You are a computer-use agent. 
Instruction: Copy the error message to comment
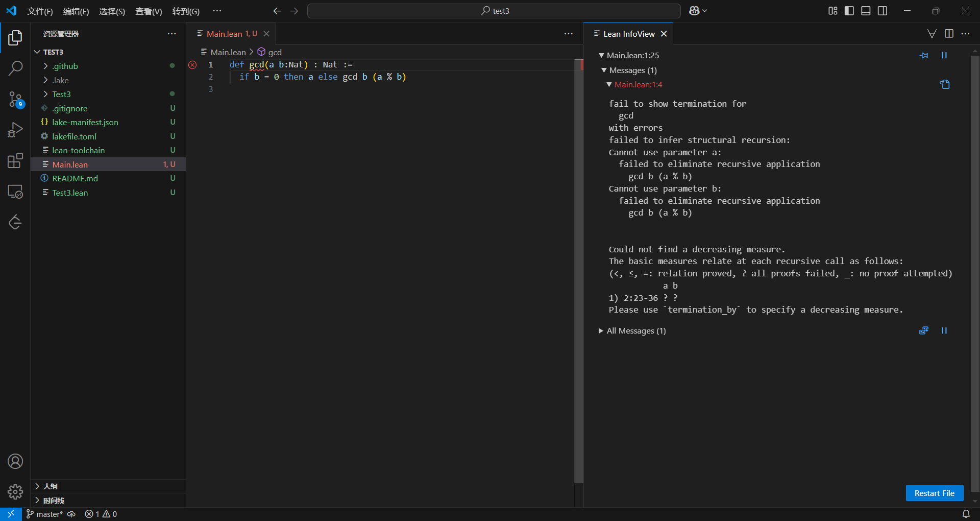tap(945, 84)
